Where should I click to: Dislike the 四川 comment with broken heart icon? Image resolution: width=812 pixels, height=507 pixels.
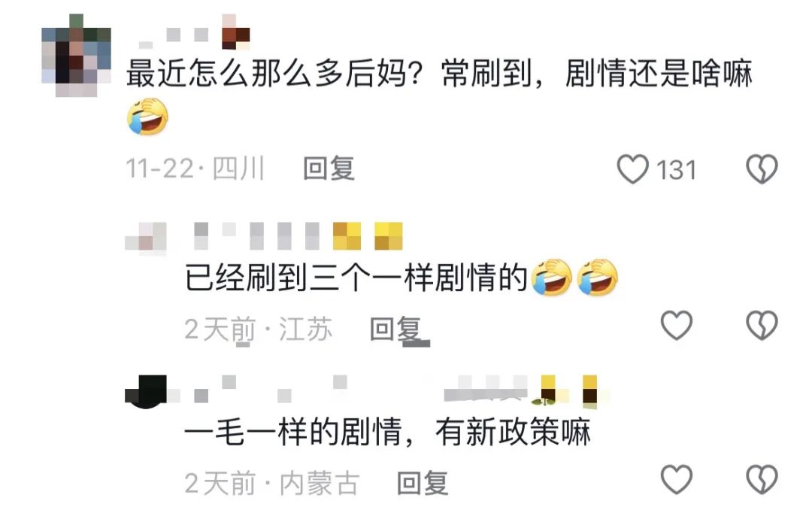pos(762,168)
